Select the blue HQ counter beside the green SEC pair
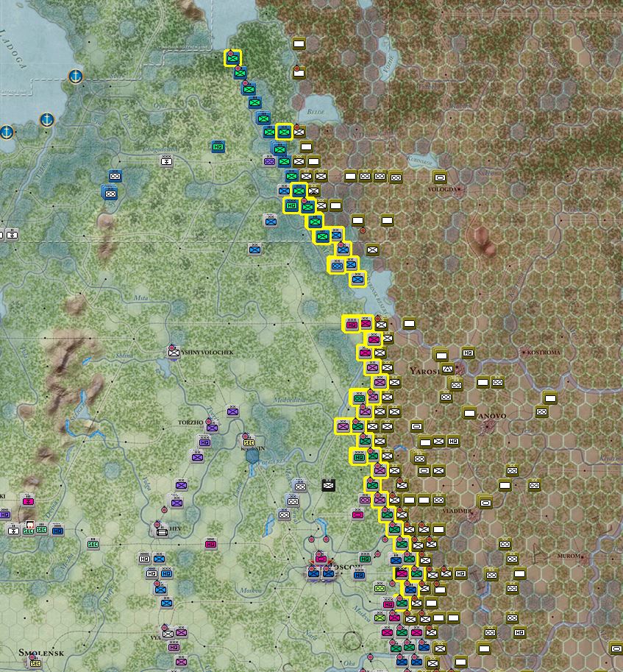The height and width of the screenshot is (672, 623). click(57, 531)
